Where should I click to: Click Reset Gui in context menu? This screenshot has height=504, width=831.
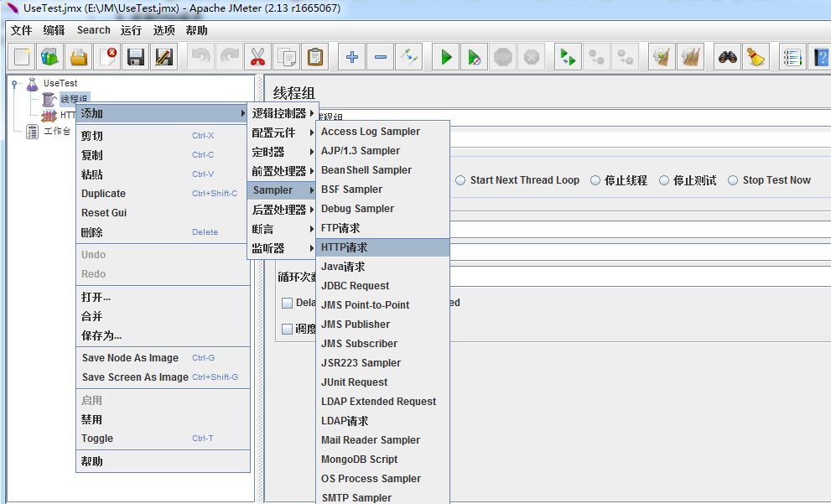point(162,212)
